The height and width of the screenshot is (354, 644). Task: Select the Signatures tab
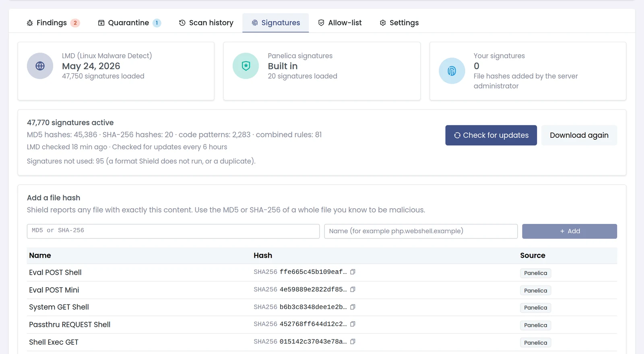click(x=276, y=23)
